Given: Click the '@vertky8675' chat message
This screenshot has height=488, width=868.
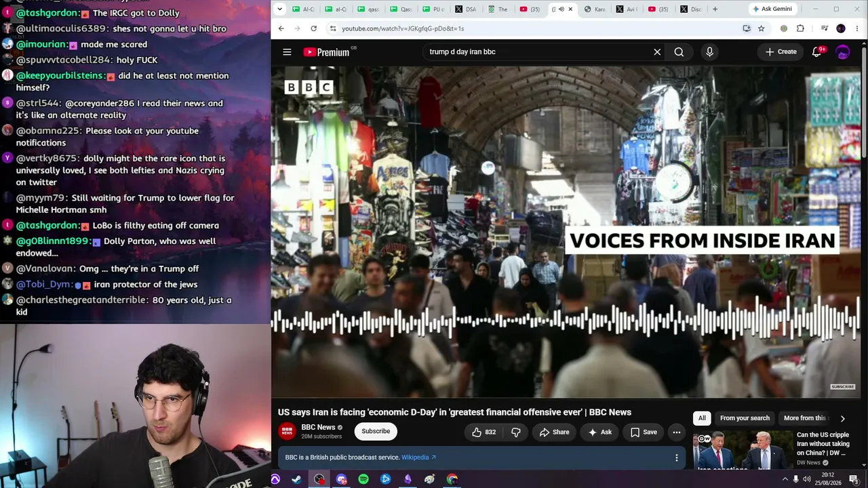Looking at the screenshot, I should click(x=120, y=170).
